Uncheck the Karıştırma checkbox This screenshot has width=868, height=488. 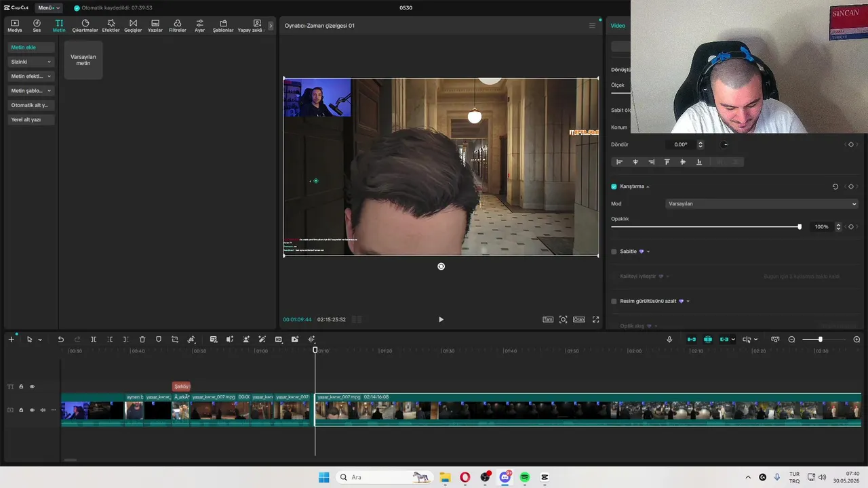click(x=614, y=186)
